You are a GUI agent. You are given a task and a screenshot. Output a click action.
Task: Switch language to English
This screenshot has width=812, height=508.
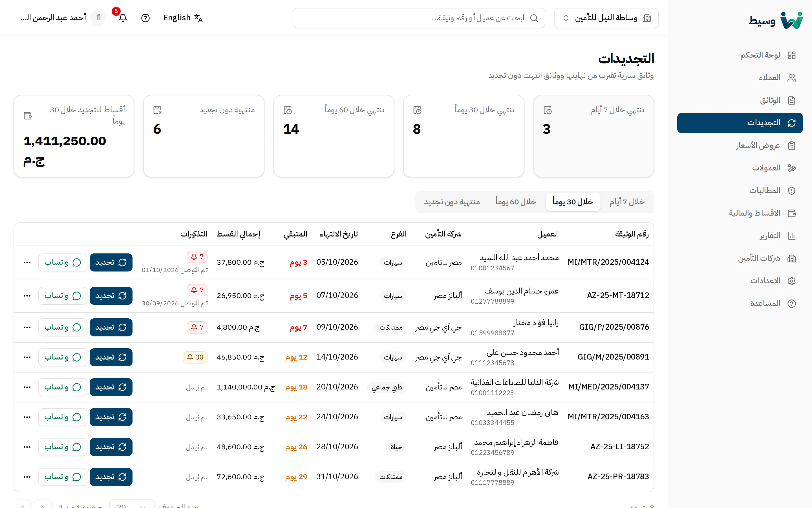pyautogui.click(x=183, y=18)
